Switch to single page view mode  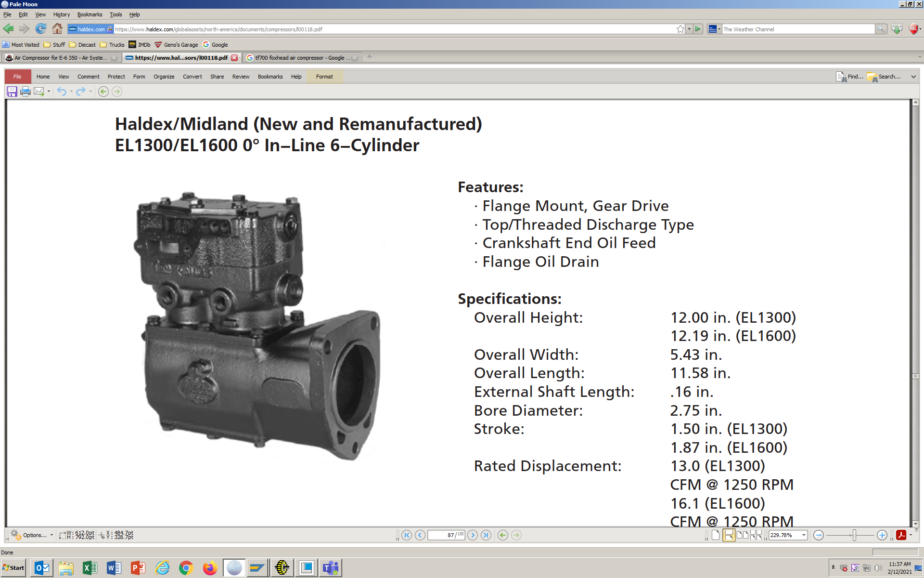coord(715,535)
